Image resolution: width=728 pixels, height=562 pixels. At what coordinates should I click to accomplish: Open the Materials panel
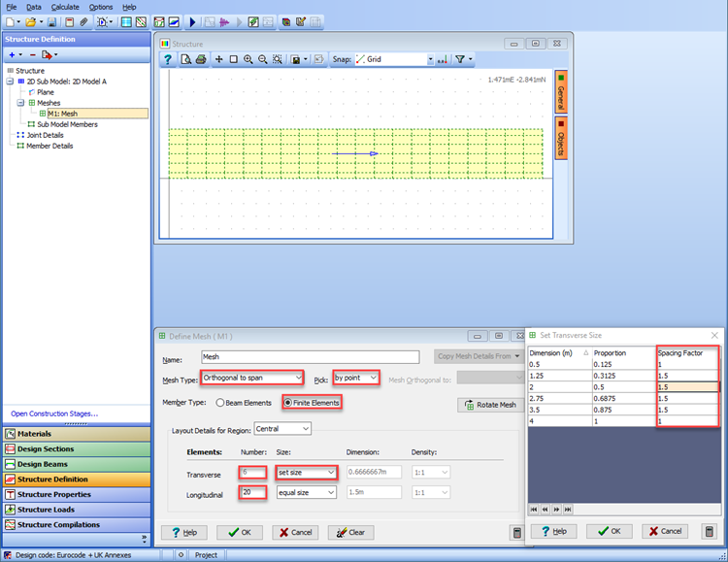[x=77, y=434]
